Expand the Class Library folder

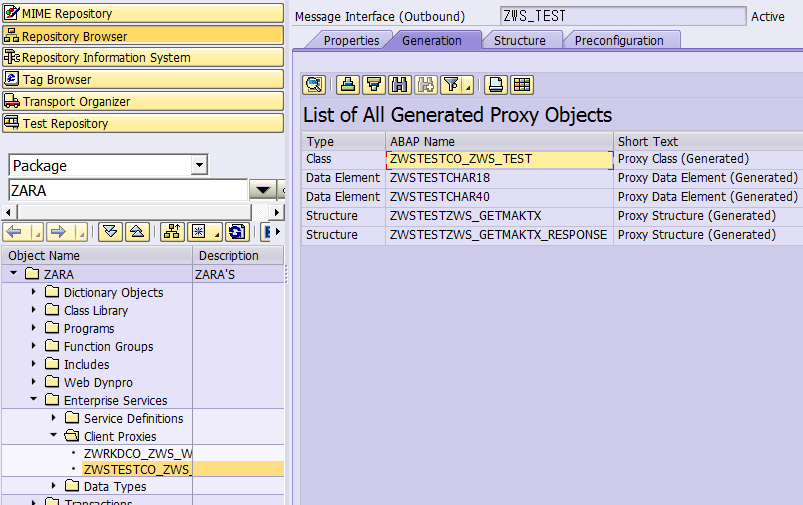click(34, 310)
